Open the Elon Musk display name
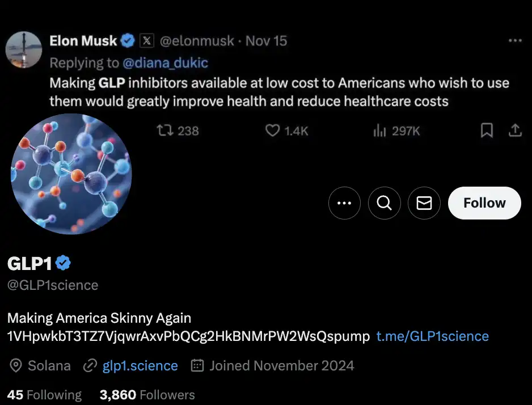Image resolution: width=532 pixels, height=405 pixels. (83, 41)
